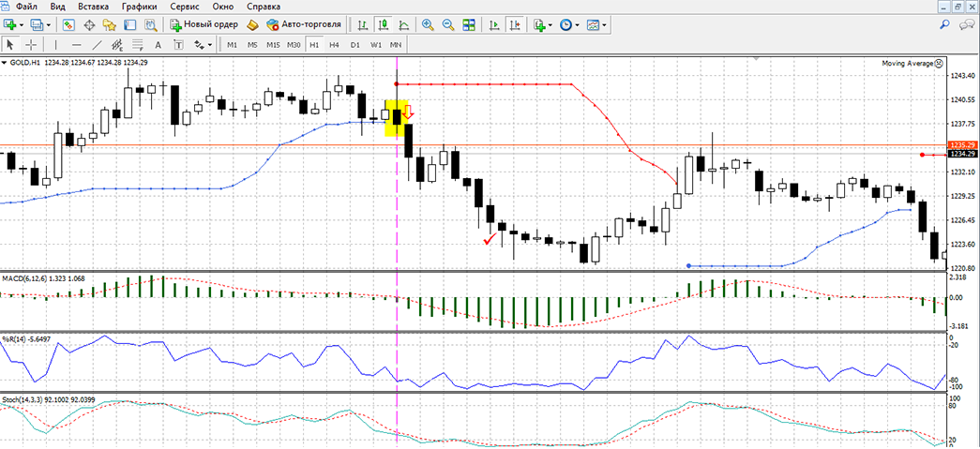Expand the Indicators dropdown arrow
The height and width of the screenshot is (449, 980).
pos(550,25)
